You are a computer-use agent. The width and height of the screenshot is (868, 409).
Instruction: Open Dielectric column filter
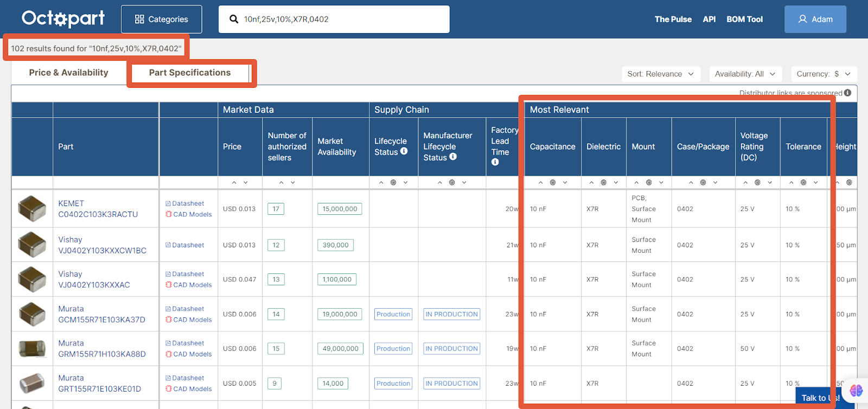(603, 182)
